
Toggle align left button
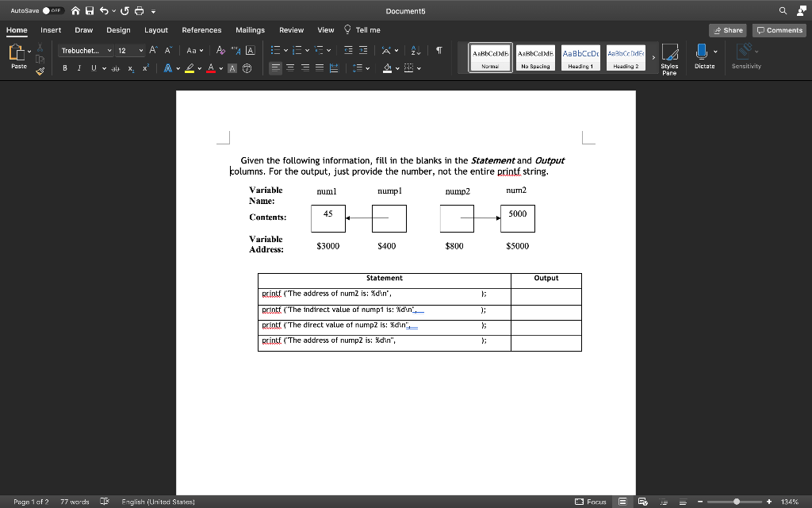tap(275, 68)
